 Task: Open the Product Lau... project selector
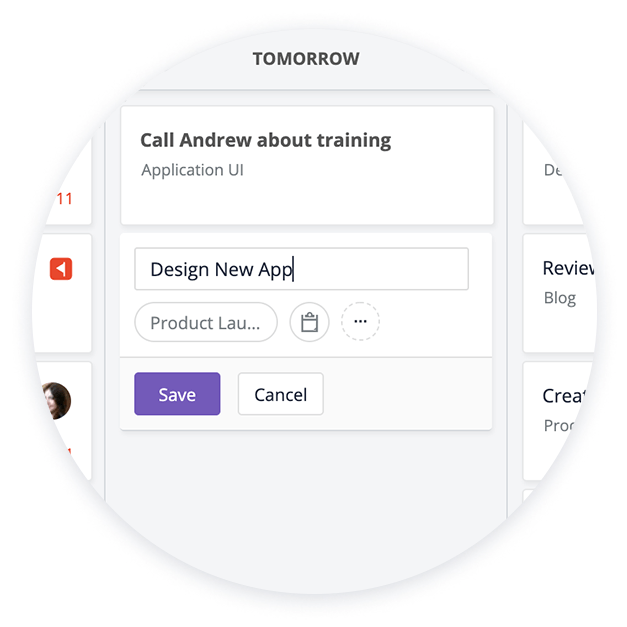206,322
